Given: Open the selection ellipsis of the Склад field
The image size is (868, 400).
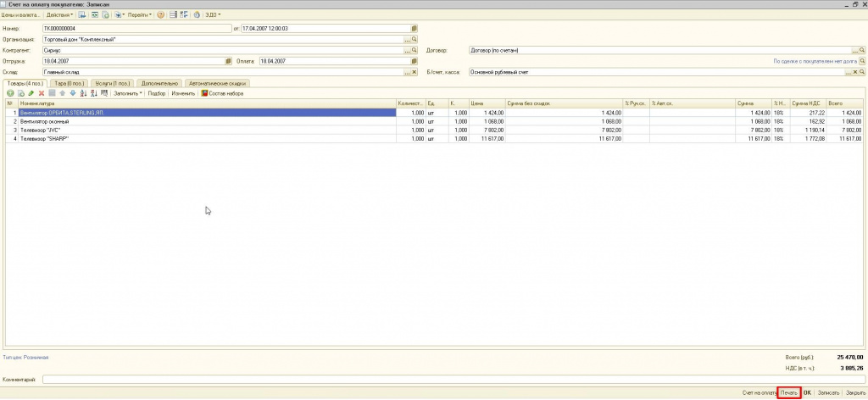Looking at the screenshot, I should 408,72.
